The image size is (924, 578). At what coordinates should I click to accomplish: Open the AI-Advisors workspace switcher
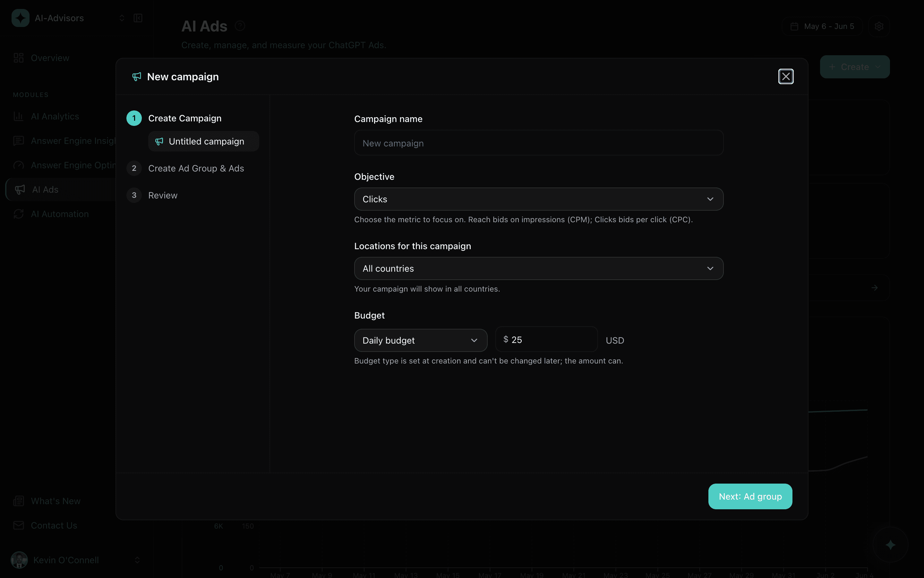[69, 18]
